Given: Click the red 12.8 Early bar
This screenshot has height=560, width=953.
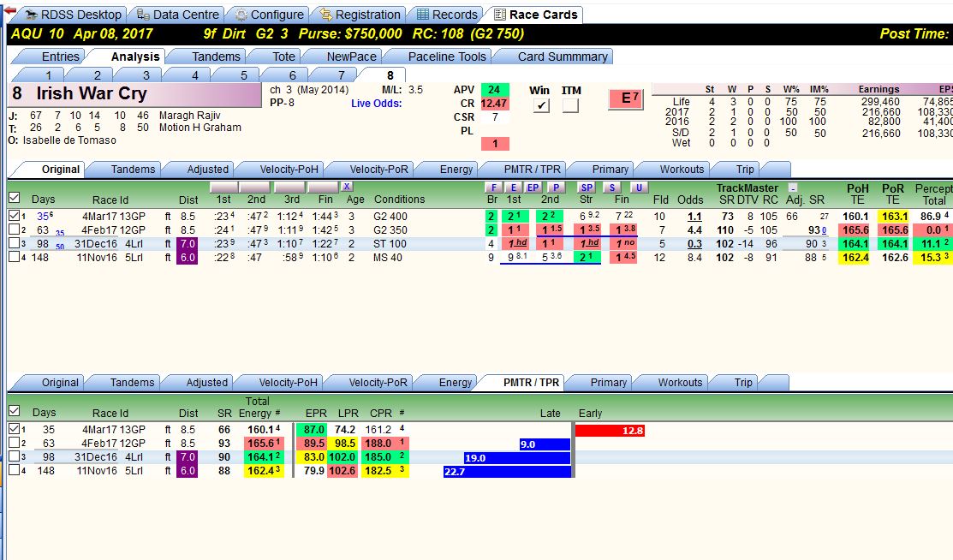Looking at the screenshot, I should 610,431.
